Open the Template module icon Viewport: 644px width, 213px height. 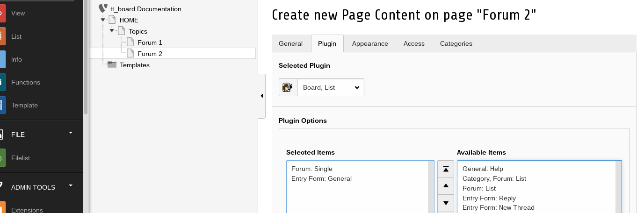tap(2, 105)
